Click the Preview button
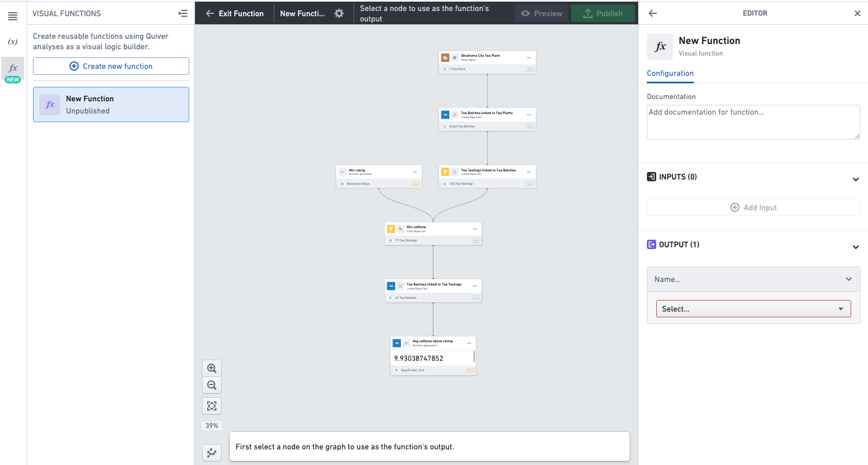868x465 pixels. coord(541,13)
